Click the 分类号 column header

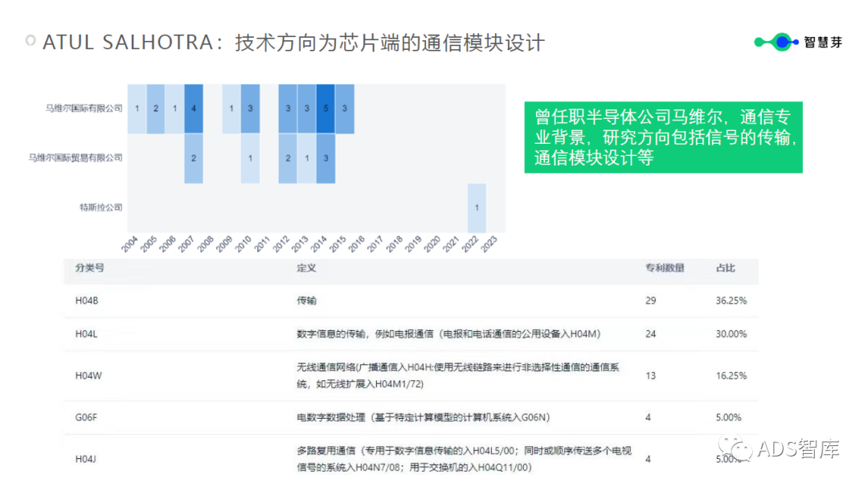90,268
